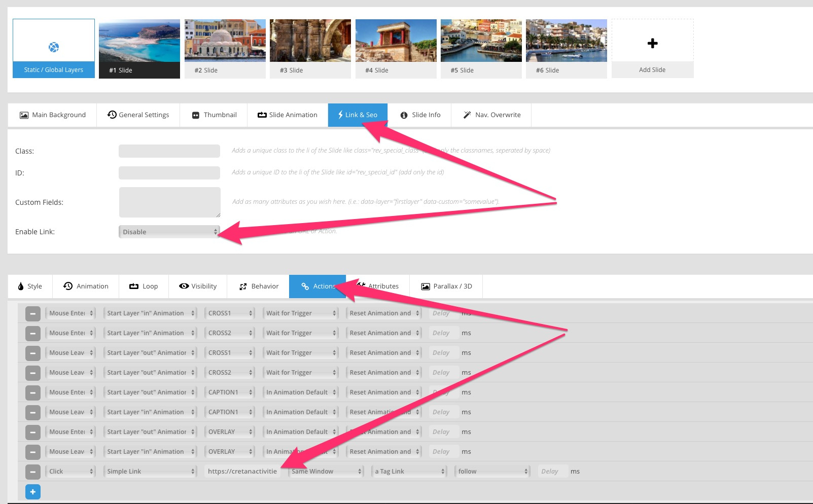813x504 pixels.
Task: Switch to the Parallax / 3D tab
Action: [x=446, y=286]
